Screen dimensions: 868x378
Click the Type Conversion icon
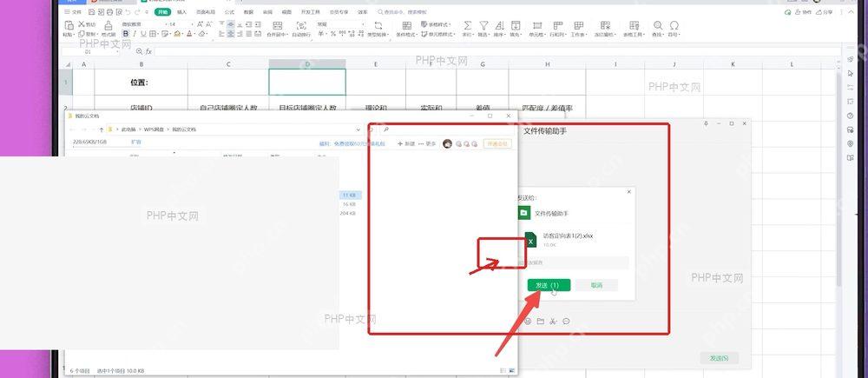(378, 25)
